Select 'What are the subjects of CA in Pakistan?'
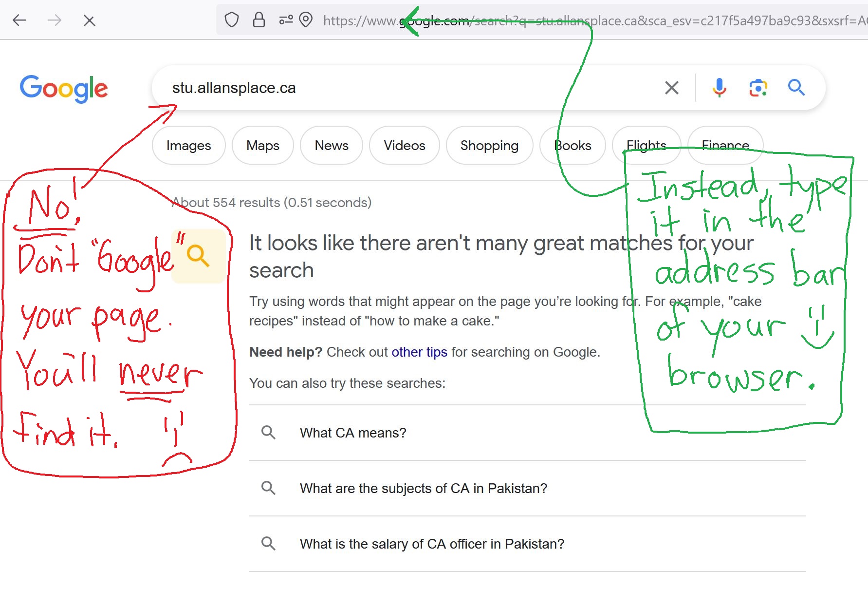The image size is (868, 590). pos(528,488)
